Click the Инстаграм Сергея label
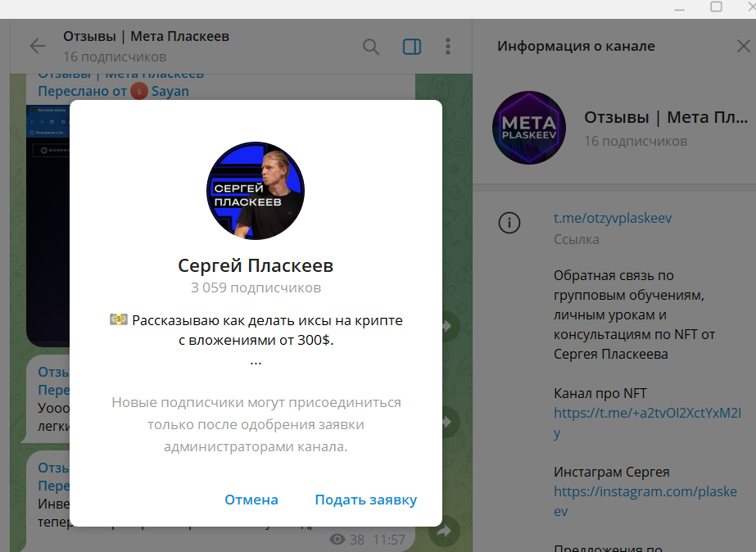Viewport: 756px width, 552px height. [611, 472]
